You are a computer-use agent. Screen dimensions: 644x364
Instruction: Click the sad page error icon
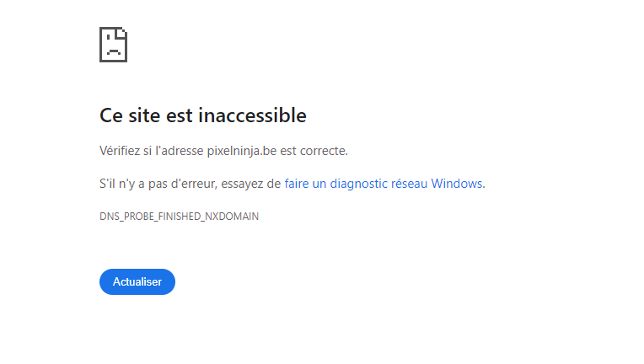pos(113,44)
